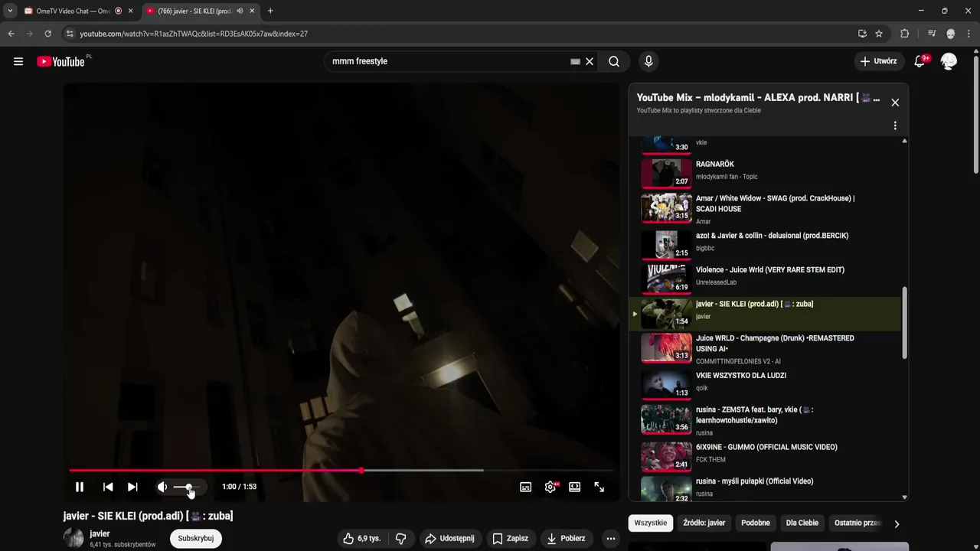The height and width of the screenshot is (551, 980).
Task: Open javier channel via avatar
Action: [x=73, y=538]
